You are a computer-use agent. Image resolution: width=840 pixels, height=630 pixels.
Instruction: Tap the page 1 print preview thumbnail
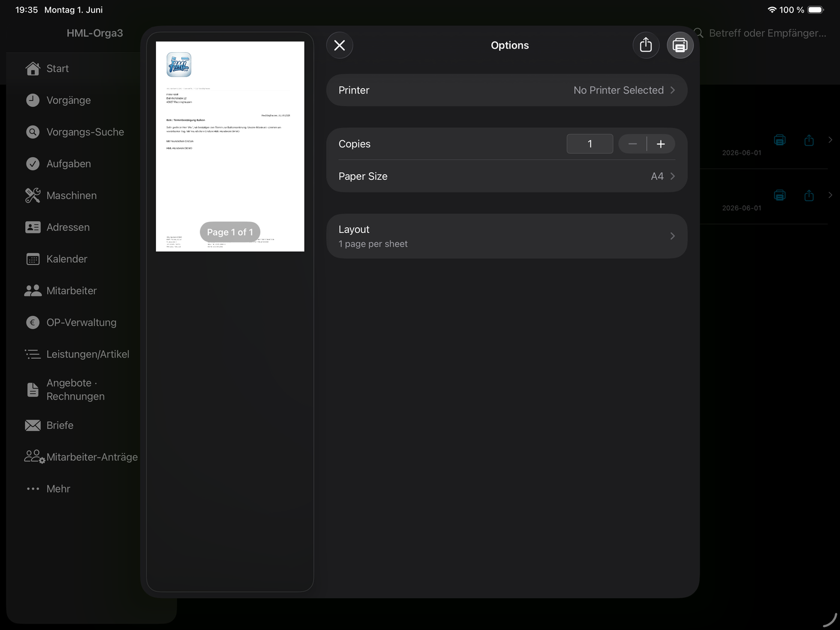[230, 146]
